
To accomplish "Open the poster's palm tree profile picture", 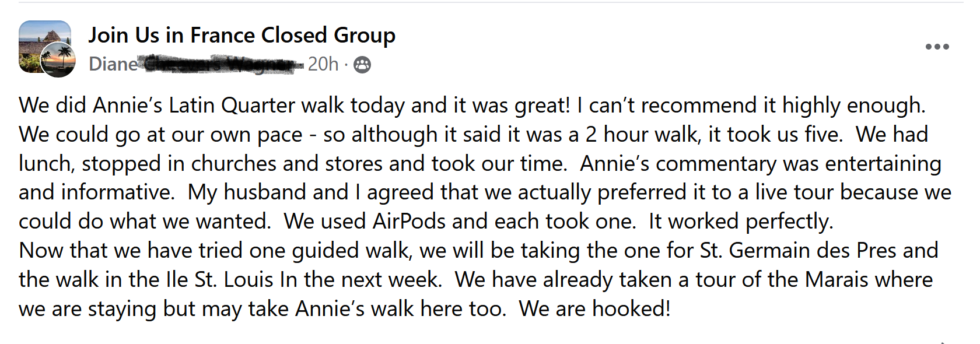I will click(x=58, y=60).
